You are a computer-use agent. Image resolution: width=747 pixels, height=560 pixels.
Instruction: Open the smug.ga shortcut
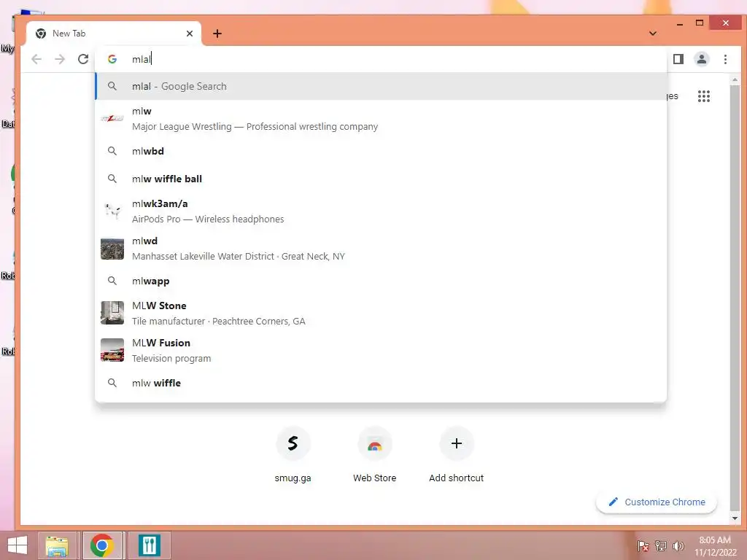coord(293,455)
